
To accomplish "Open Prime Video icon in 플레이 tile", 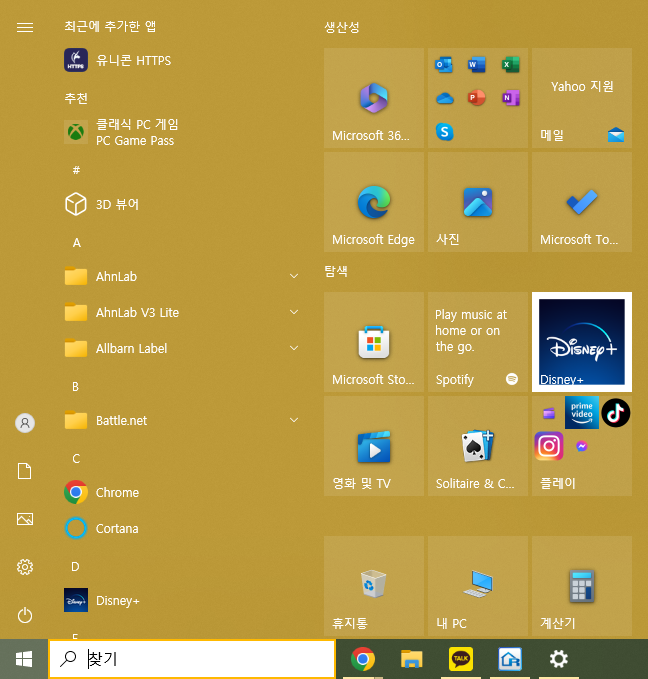I will 582,413.
